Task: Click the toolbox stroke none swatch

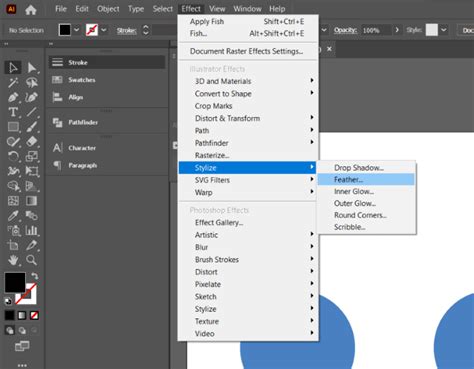Action: 31,298
